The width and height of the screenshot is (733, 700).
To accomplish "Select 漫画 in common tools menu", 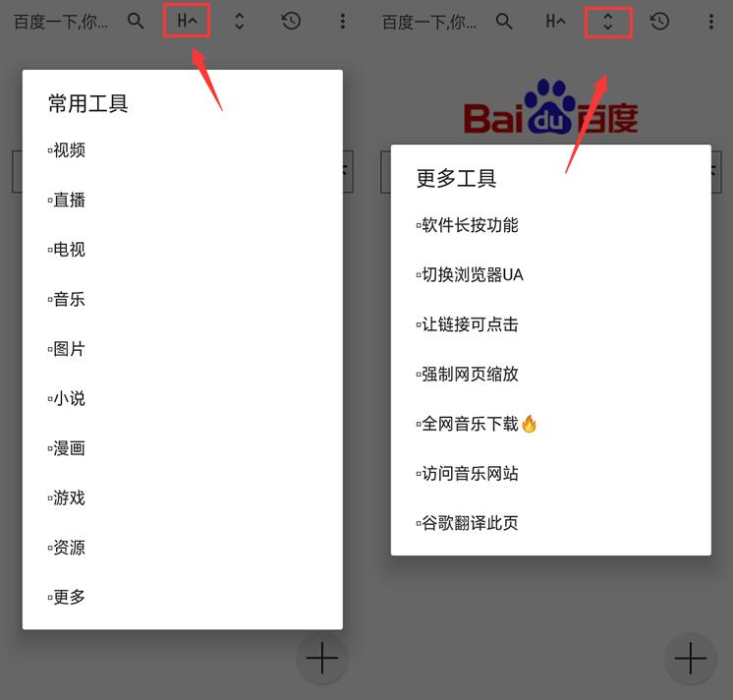I will 67,448.
